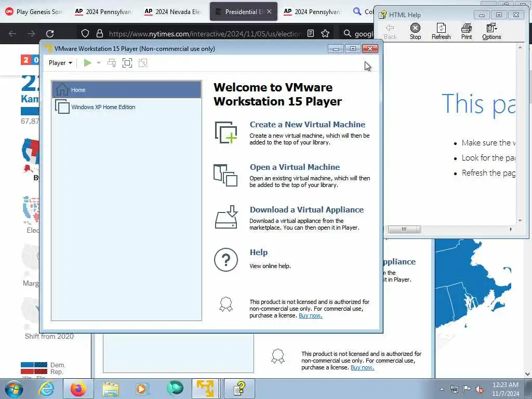This screenshot has width=532, height=399.
Task: Click the Help question mark icon
Action: click(x=225, y=260)
